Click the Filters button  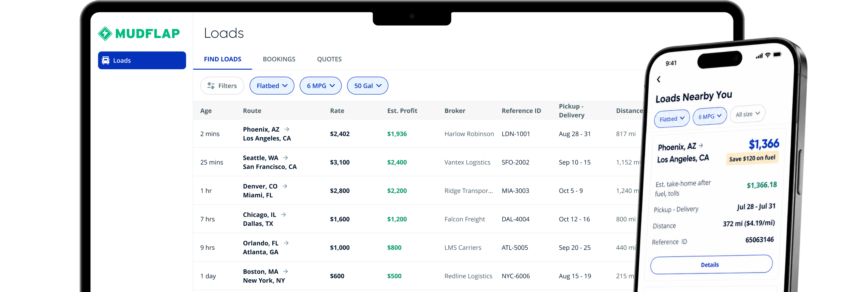point(222,86)
